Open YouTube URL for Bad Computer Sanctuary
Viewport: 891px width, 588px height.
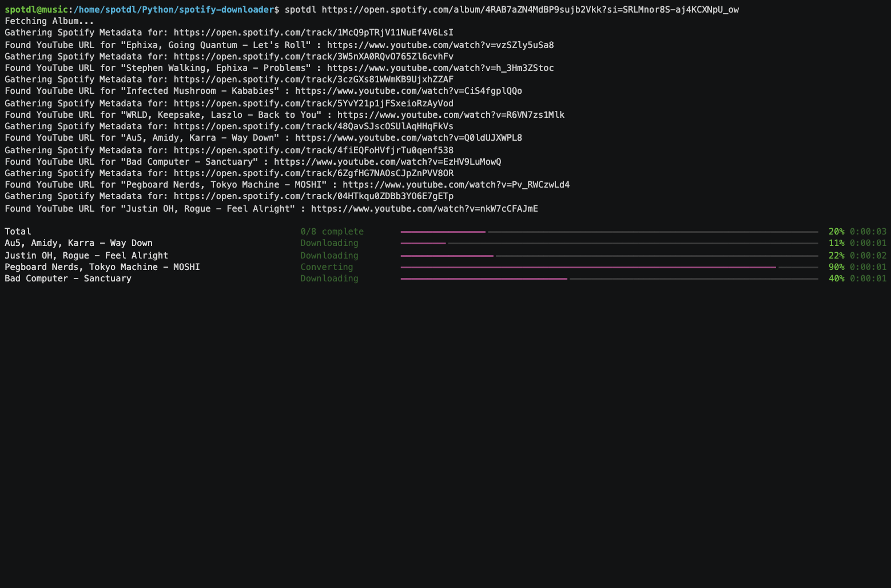click(387, 162)
